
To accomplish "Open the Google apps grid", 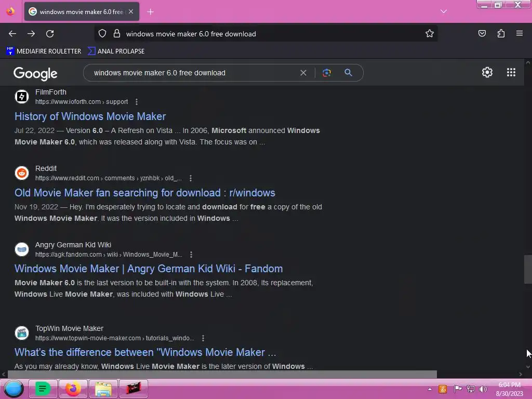I will click(511, 72).
